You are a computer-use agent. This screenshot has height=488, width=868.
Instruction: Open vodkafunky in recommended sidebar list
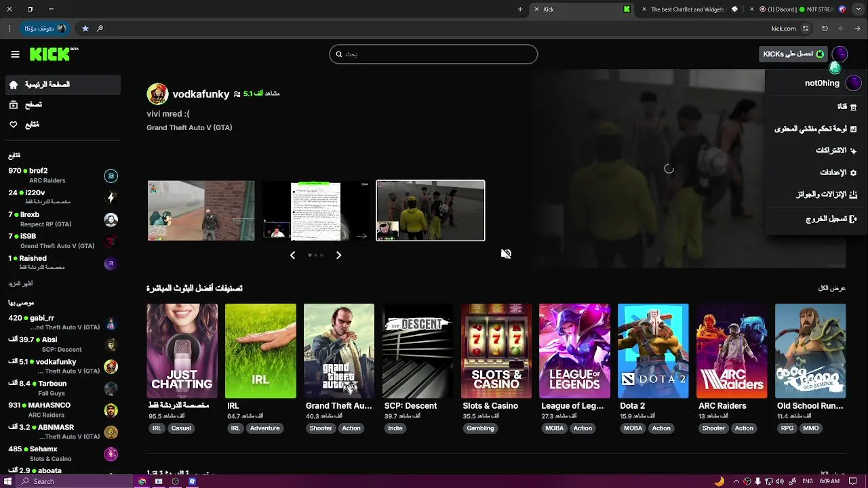(x=62, y=366)
